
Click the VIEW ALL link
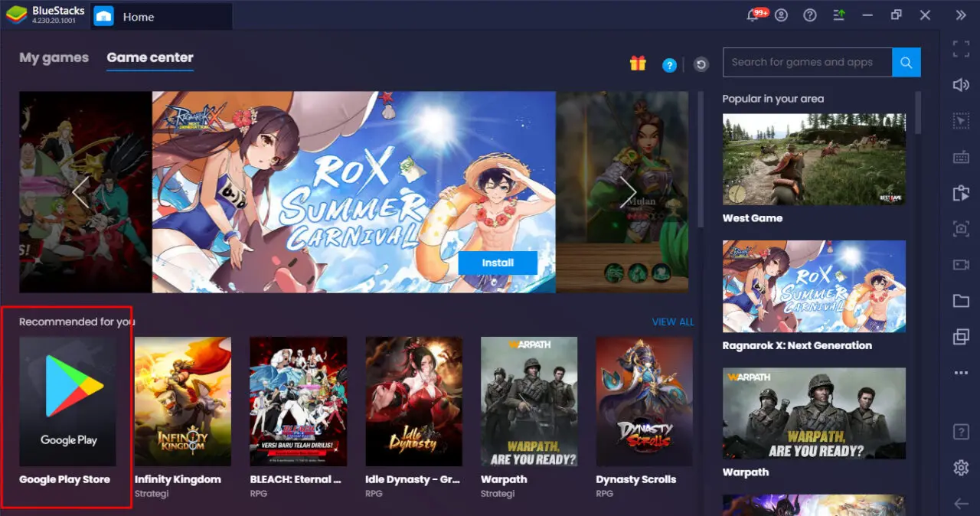click(673, 322)
